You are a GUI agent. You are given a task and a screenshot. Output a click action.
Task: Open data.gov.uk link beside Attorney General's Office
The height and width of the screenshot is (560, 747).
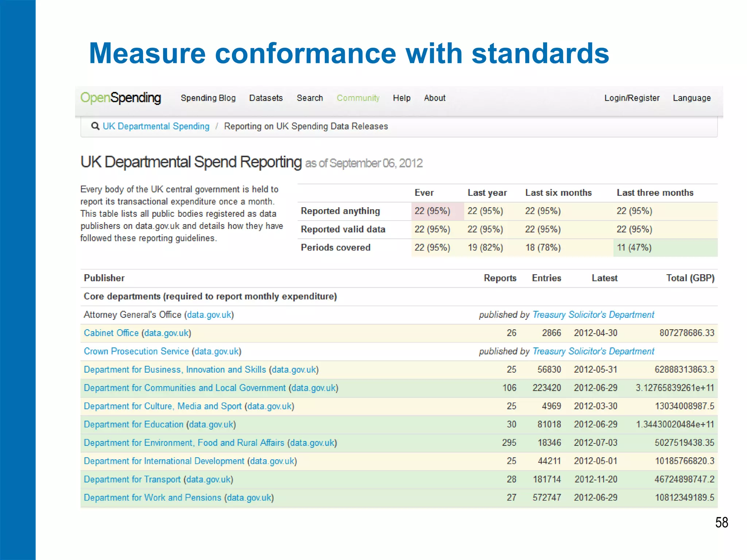[209, 315]
